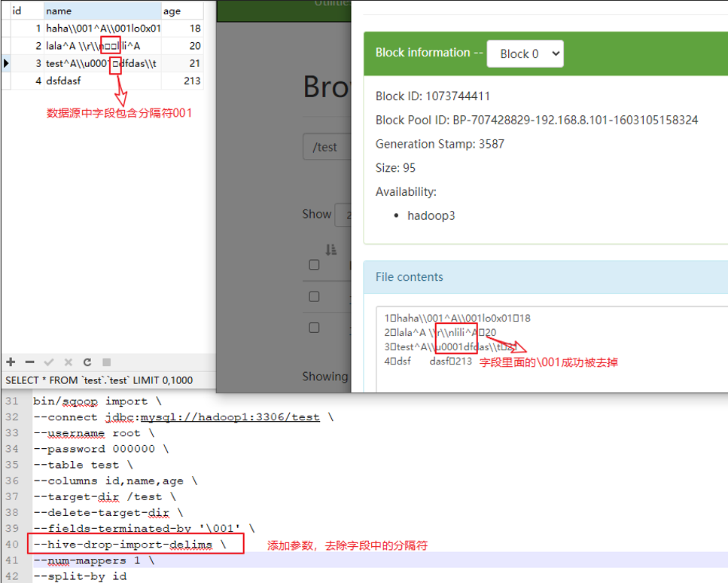Image resolution: width=728 pixels, height=583 pixels.
Task: Select the dsfdasf name cell
Action: click(x=102, y=81)
